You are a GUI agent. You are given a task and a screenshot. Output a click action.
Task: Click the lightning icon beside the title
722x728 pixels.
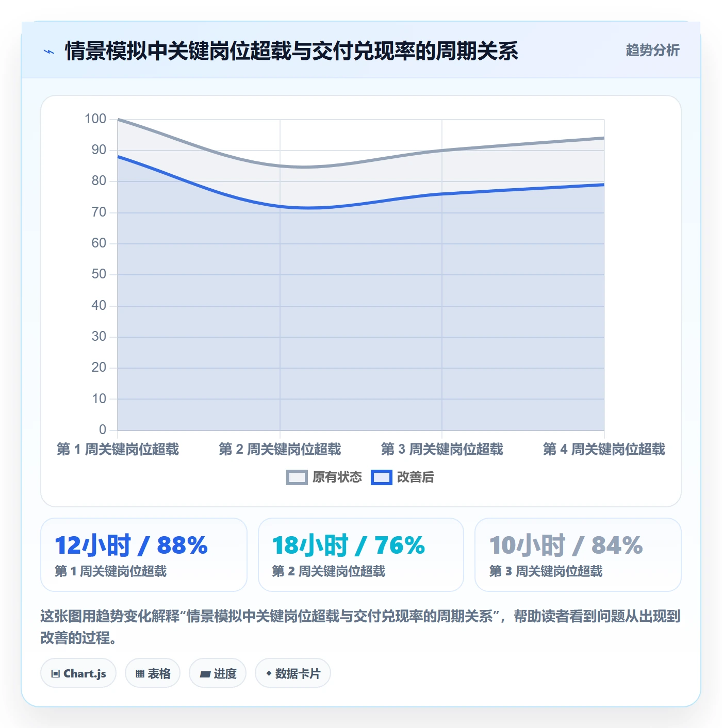pos(49,51)
